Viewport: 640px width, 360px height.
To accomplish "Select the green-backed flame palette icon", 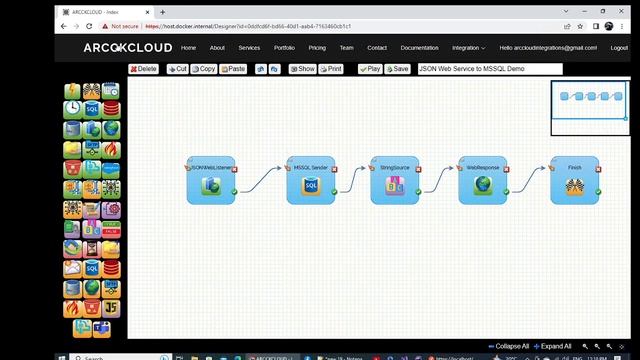I will 111,149.
